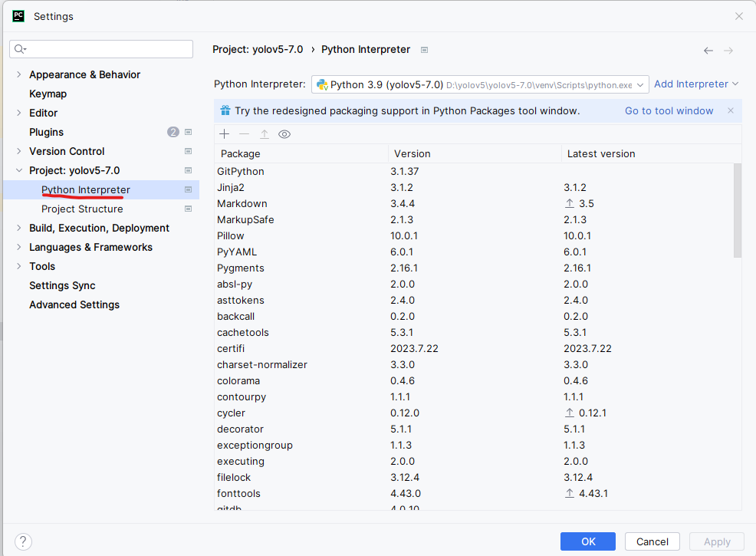Click the project icon next to Version Control
Viewport: 756px width, 556px height.
(189, 151)
